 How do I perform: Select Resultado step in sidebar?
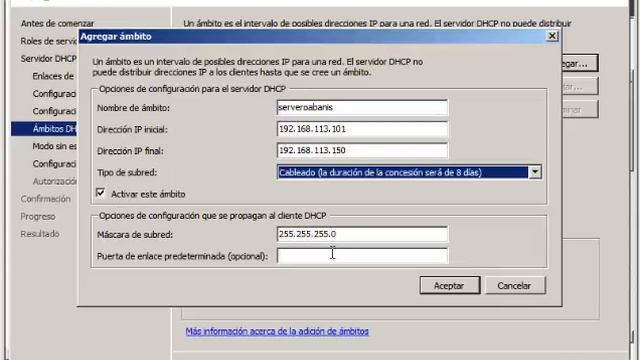point(40,234)
